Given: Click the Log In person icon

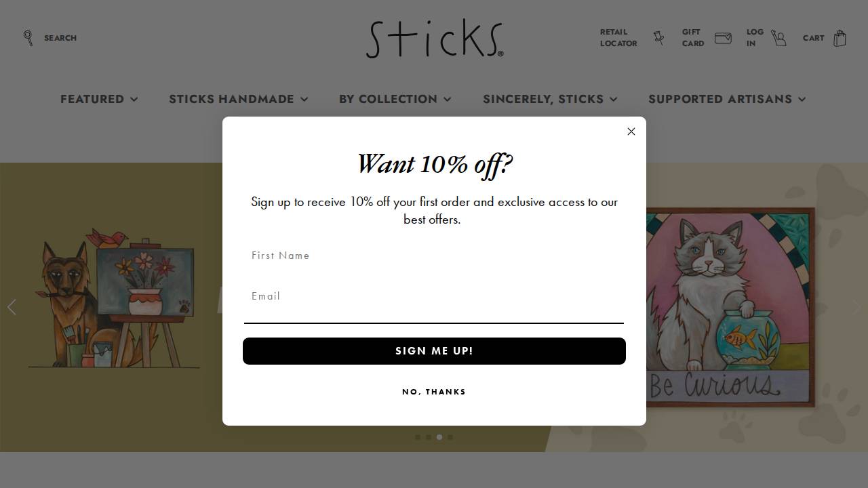Looking at the screenshot, I should pos(778,38).
